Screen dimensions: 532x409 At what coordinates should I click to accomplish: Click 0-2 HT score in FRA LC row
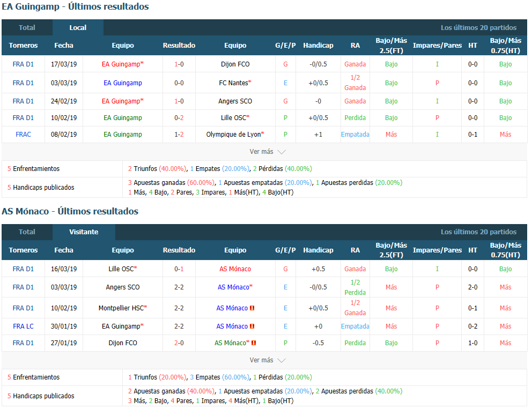click(x=472, y=326)
